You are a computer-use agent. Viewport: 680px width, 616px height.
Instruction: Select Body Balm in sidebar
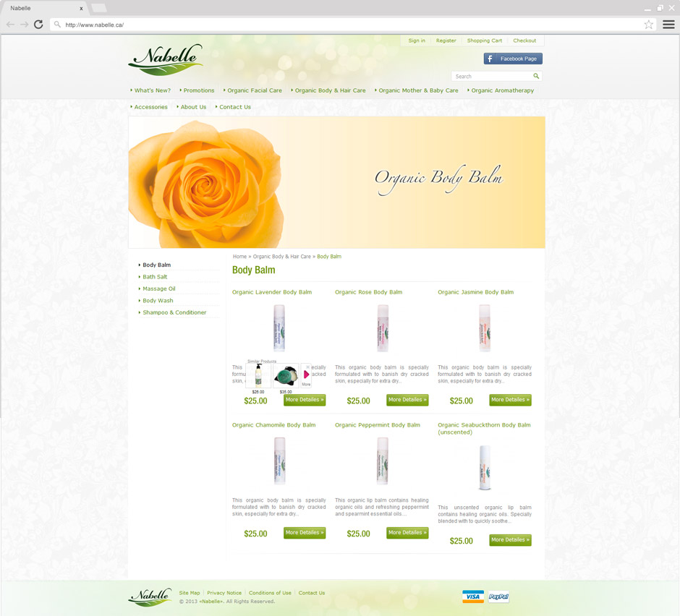click(x=156, y=265)
